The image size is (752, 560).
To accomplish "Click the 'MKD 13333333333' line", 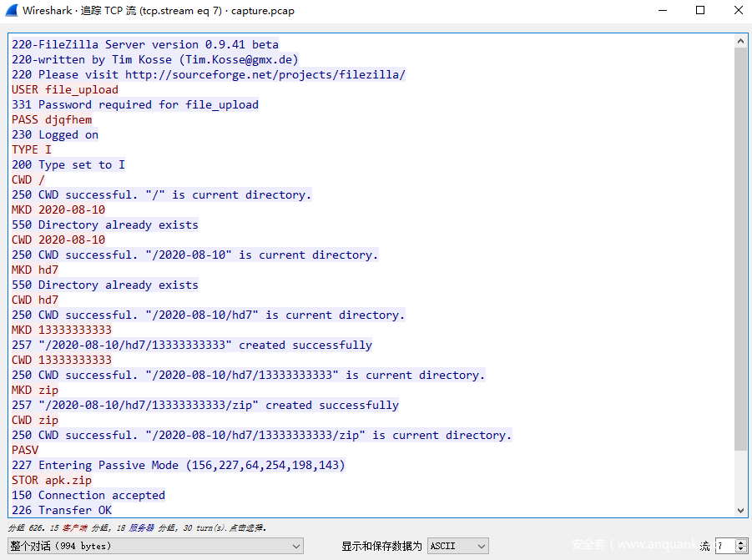I will (62, 330).
